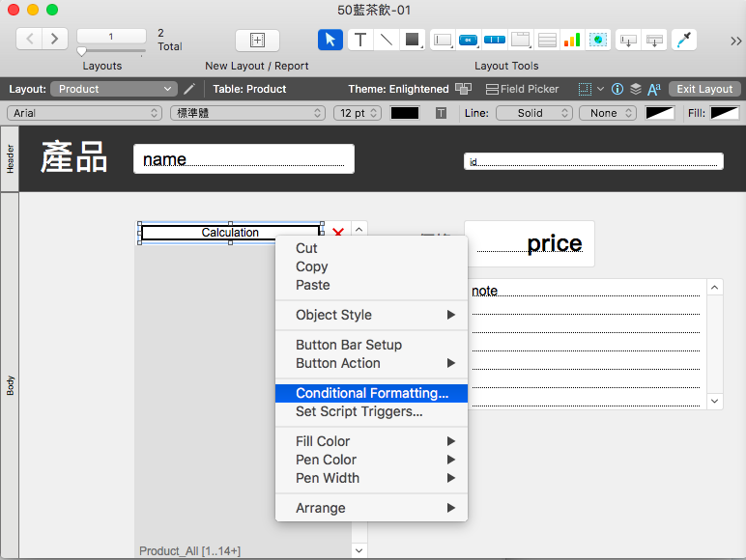Open the Field Picker
This screenshot has width=746, height=560.
pyautogui.click(x=522, y=89)
